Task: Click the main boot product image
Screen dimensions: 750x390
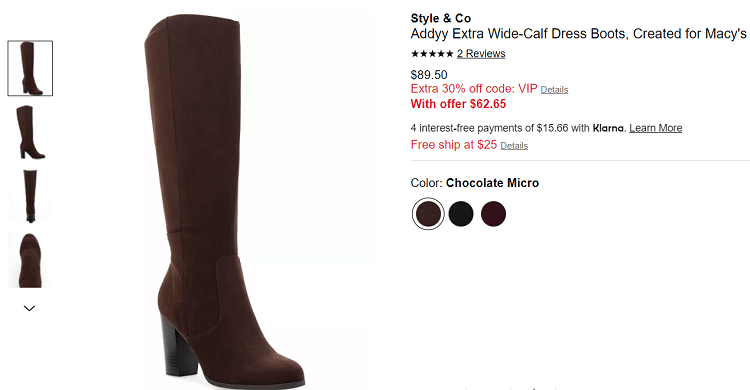Action: (x=225, y=201)
